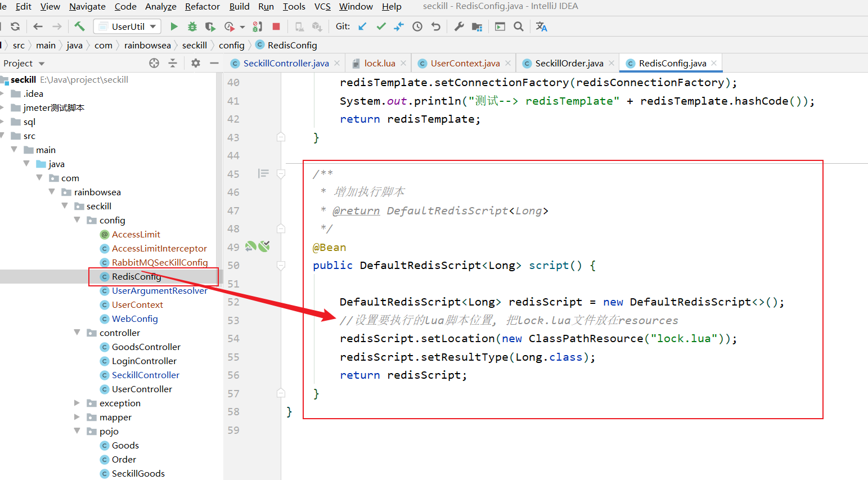Run the UserUtil configuration with green arrow
The width and height of the screenshot is (868, 480).
point(174,26)
